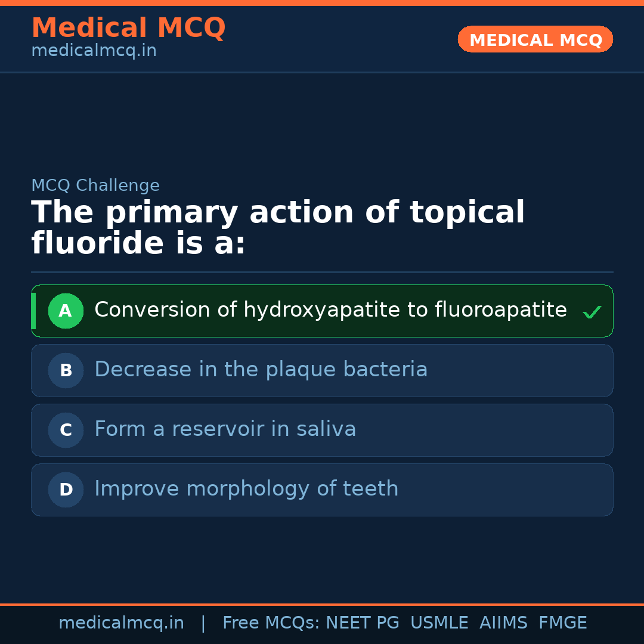
Task: Open medicalmcq.in link in the footer
Action: (121, 623)
